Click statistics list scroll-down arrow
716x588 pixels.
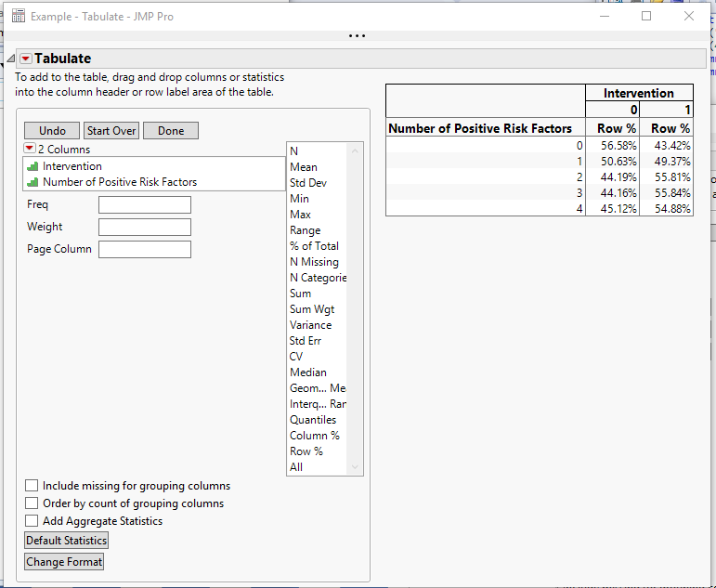coord(355,467)
